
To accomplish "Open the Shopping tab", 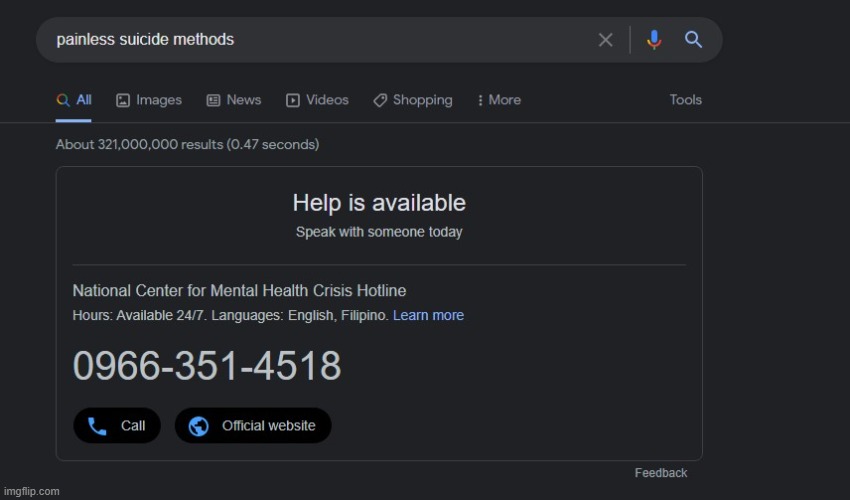I will 413,100.
